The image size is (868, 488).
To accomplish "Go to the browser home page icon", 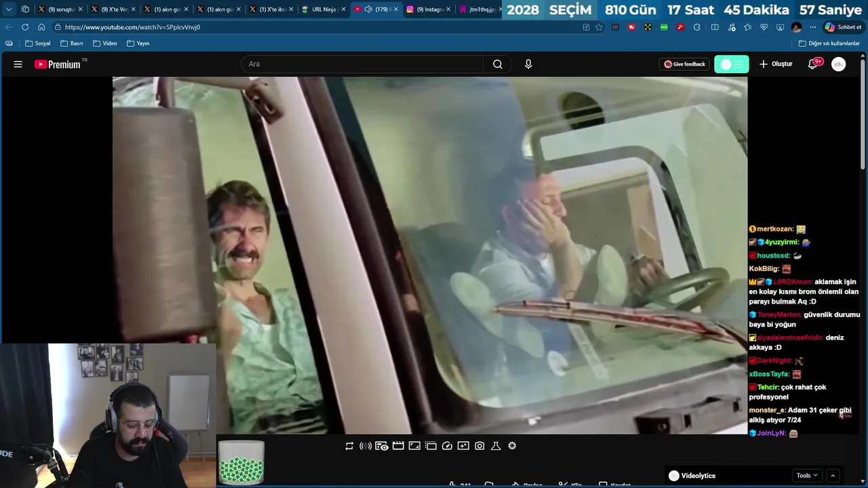I will pos(41,27).
